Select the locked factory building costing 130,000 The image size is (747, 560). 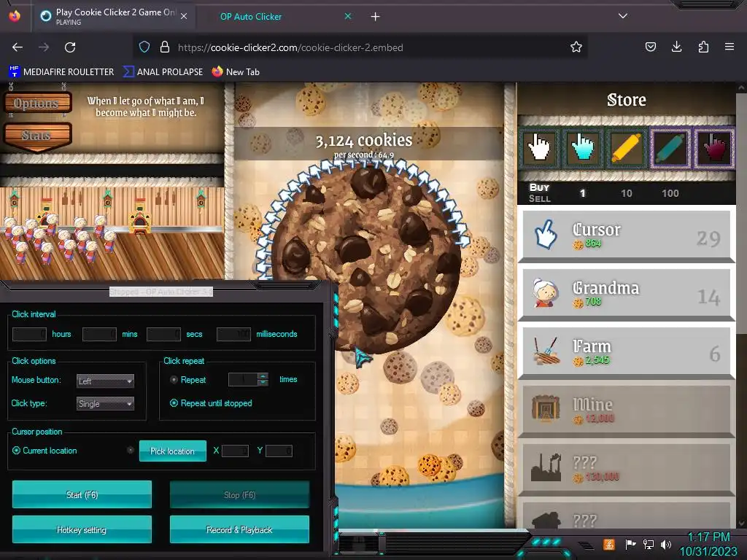[627, 469]
